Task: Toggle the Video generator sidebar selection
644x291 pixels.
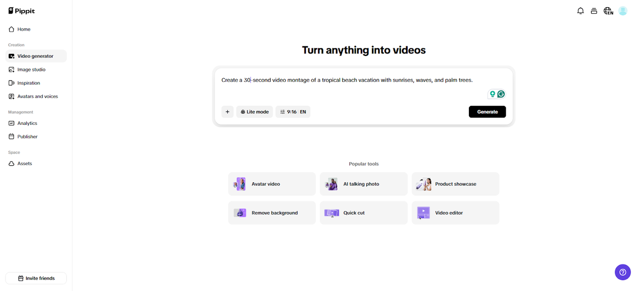Action: [11, 56]
